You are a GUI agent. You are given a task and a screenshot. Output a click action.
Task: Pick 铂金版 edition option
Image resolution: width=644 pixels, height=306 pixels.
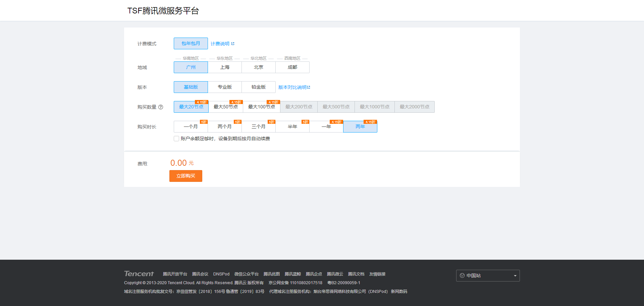point(258,87)
